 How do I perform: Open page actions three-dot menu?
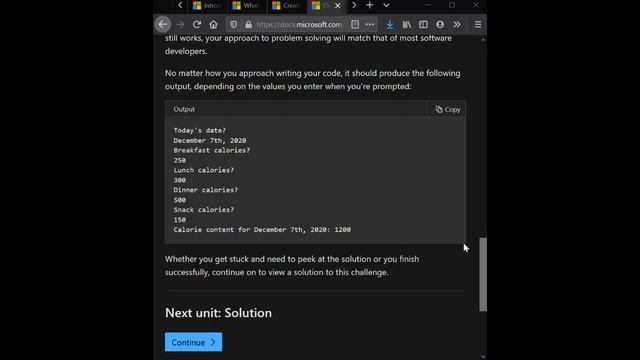pyautogui.click(x=370, y=24)
